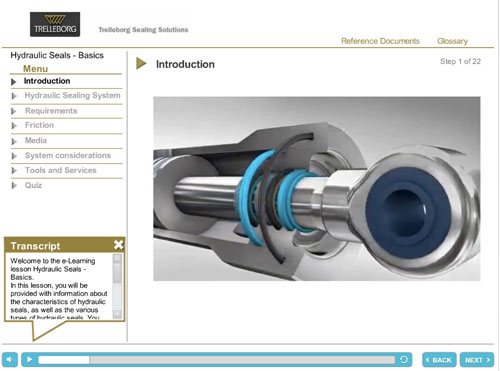This screenshot has width=500, height=371.
Task: Click the play button in player bar
Action: (29, 360)
